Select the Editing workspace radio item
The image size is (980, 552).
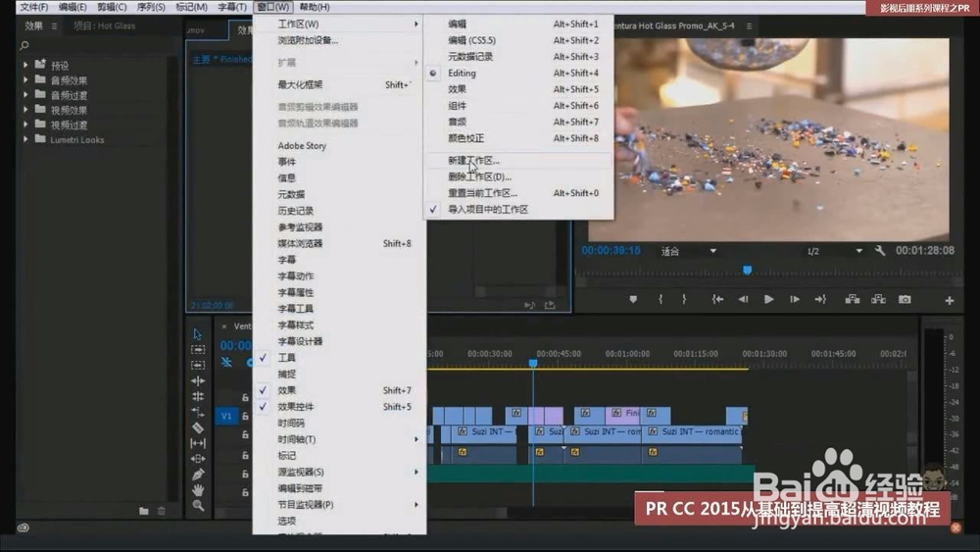point(518,74)
